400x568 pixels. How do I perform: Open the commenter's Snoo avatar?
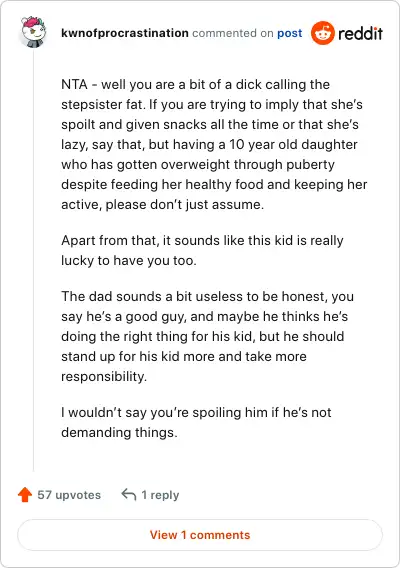point(33,32)
